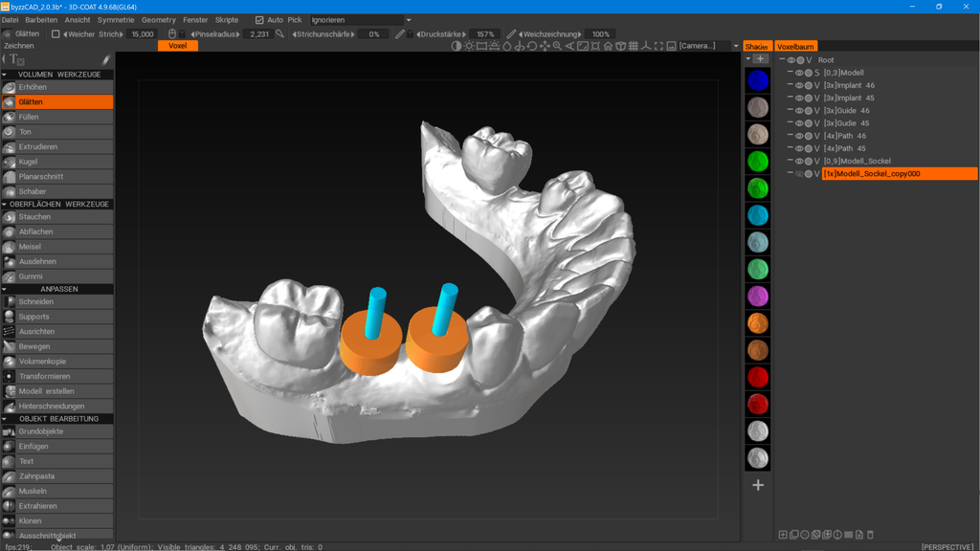Click the home view reset icon
The width and height of the screenshot is (980, 551).
(x=608, y=46)
